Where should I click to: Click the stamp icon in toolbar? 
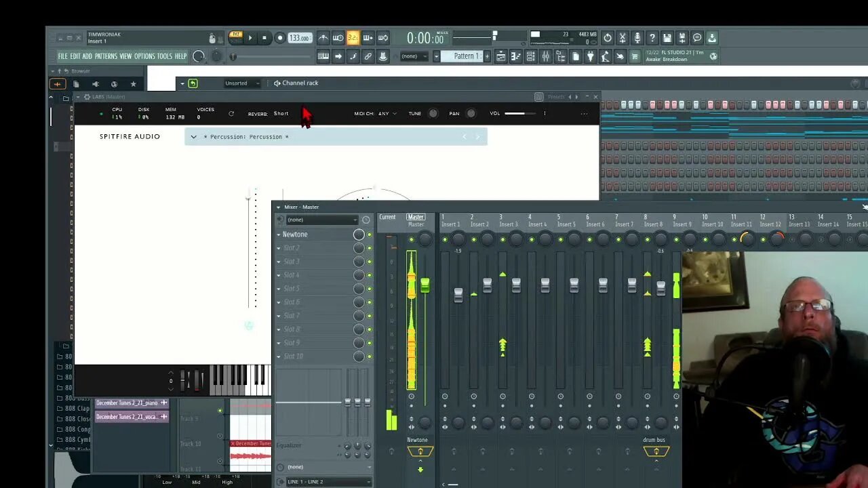click(x=383, y=56)
